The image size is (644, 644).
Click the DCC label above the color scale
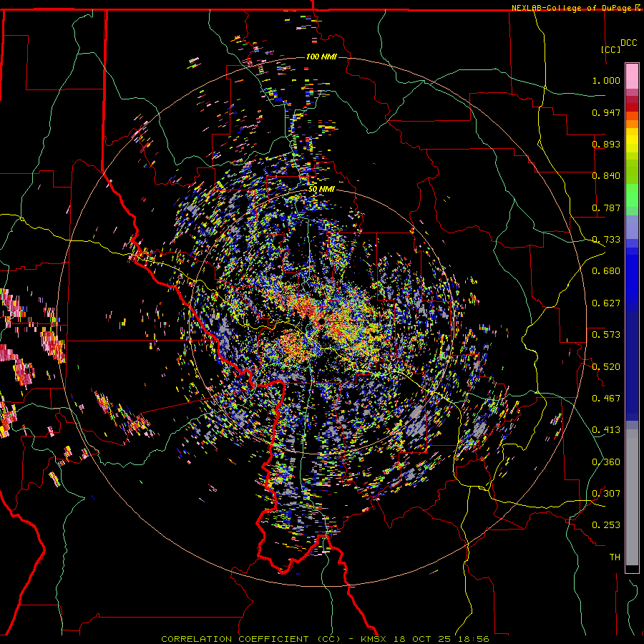point(629,43)
